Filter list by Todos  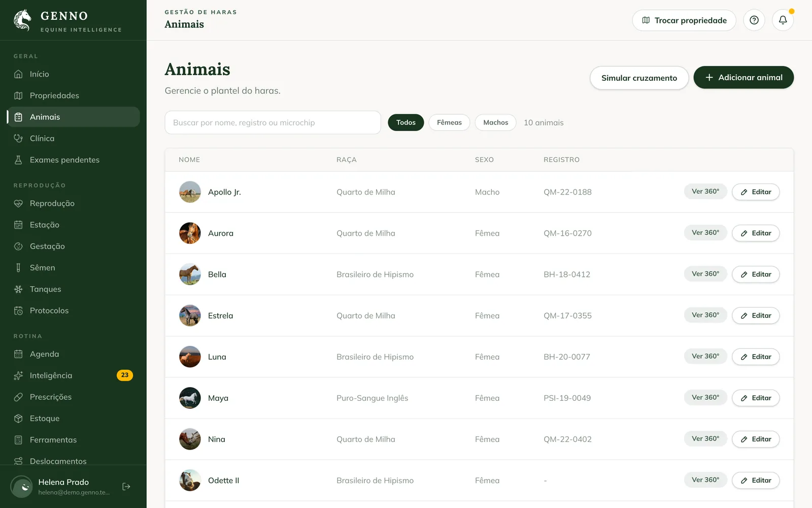[406, 122]
